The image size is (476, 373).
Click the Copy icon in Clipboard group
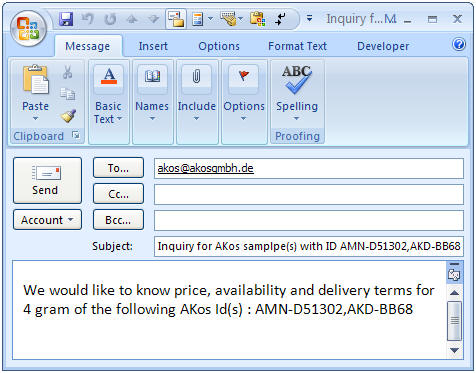pyautogui.click(x=68, y=94)
